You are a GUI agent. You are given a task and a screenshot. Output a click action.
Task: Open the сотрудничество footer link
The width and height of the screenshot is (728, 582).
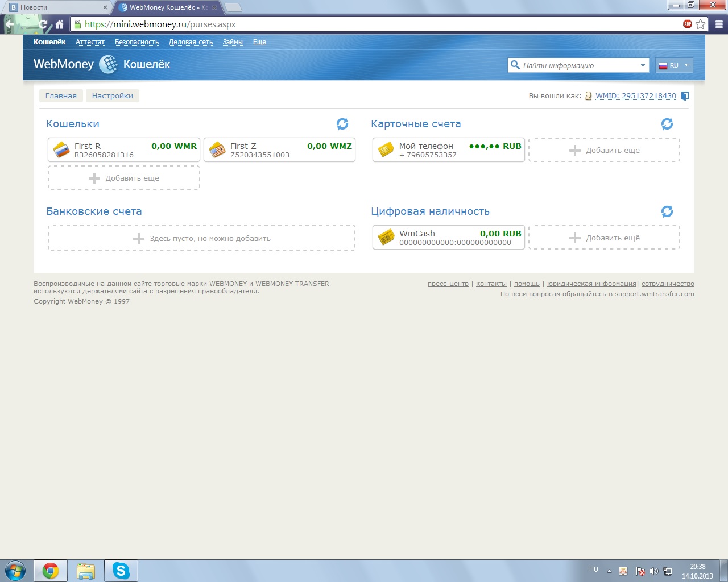pyautogui.click(x=668, y=284)
